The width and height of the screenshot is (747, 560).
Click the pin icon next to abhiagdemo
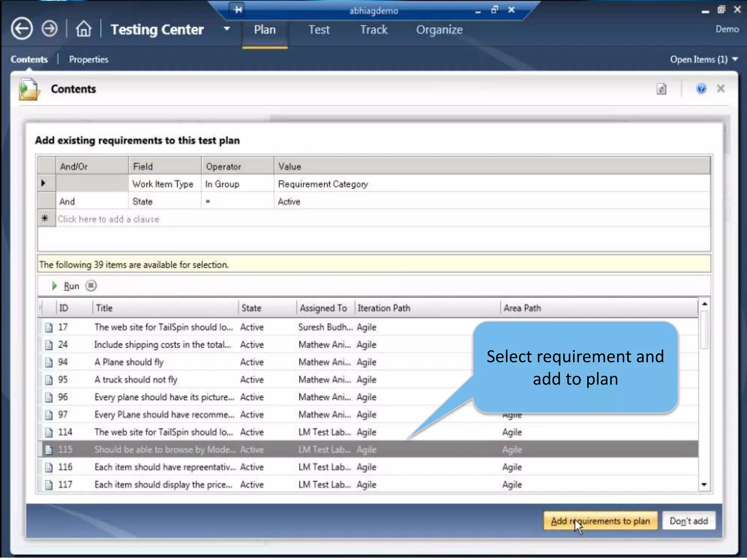[238, 9]
